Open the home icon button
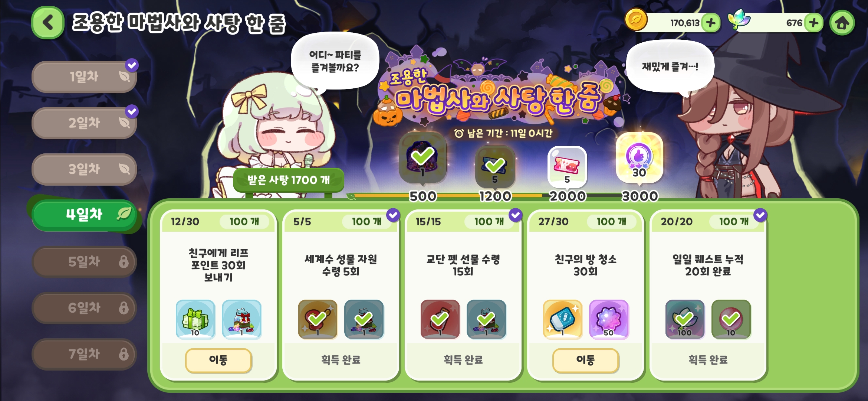The width and height of the screenshot is (868, 401). click(842, 23)
